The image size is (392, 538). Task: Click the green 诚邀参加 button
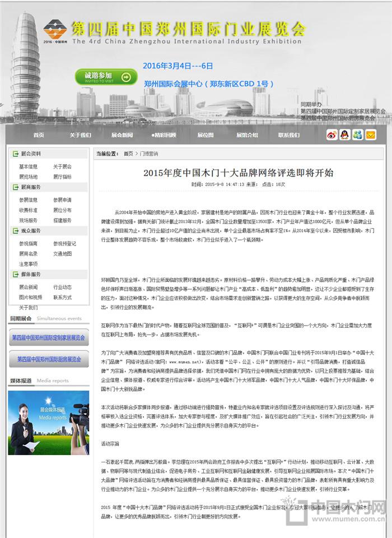coord(106,77)
